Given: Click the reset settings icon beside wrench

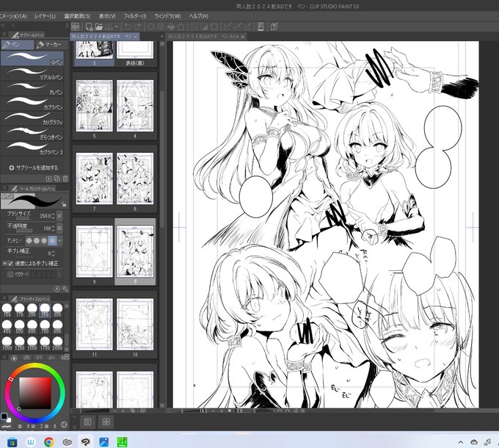Looking at the screenshot, I should (57, 289).
